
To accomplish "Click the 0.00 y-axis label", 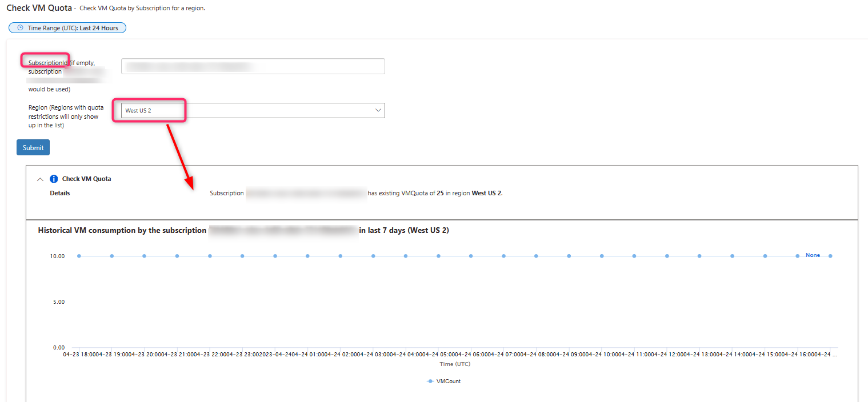I will 59,347.
